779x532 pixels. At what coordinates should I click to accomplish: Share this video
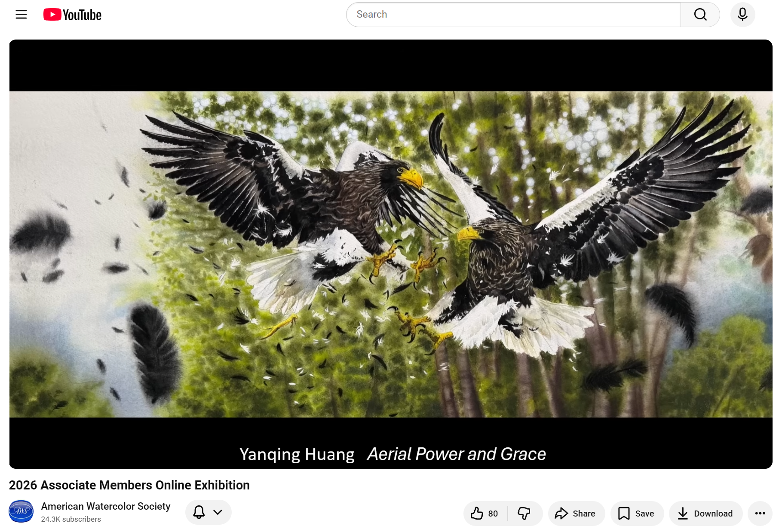pyautogui.click(x=576, y=514)
